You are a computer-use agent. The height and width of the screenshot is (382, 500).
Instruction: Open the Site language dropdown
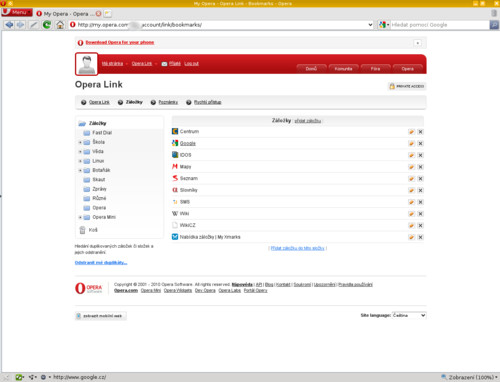409,315
